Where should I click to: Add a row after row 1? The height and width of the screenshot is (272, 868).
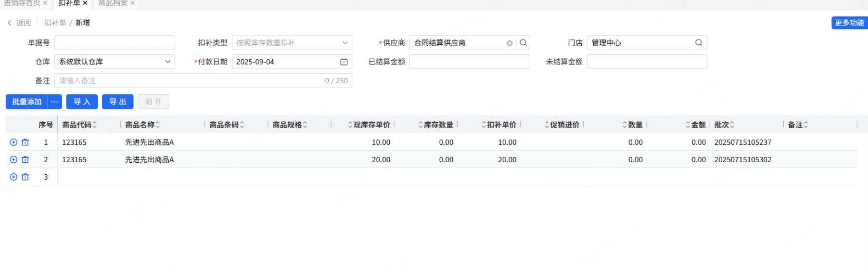click(13, 142)
